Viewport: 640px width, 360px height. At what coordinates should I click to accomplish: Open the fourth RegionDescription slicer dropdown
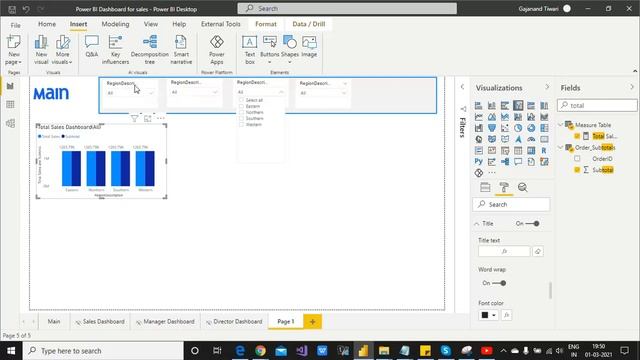click(x=344, y=93)
